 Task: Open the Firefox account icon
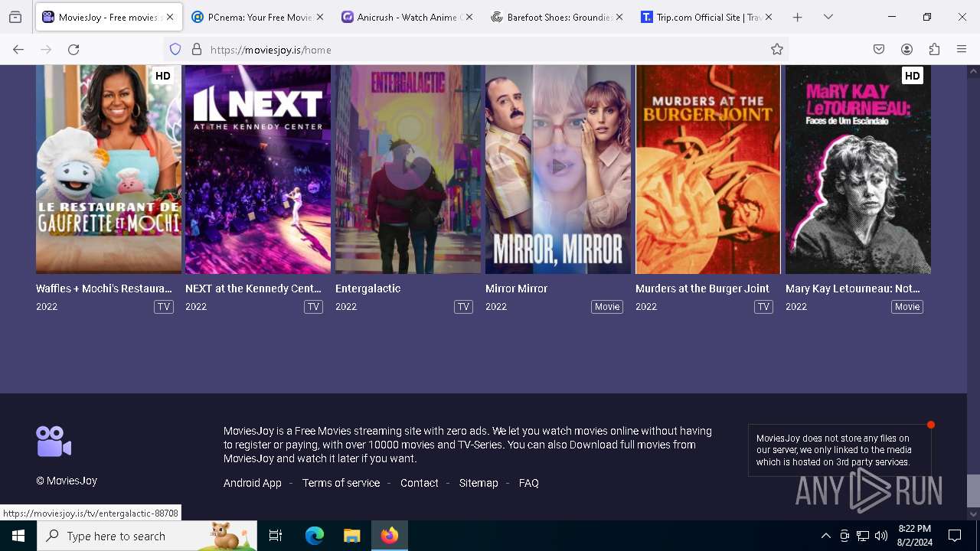[906, 50]
